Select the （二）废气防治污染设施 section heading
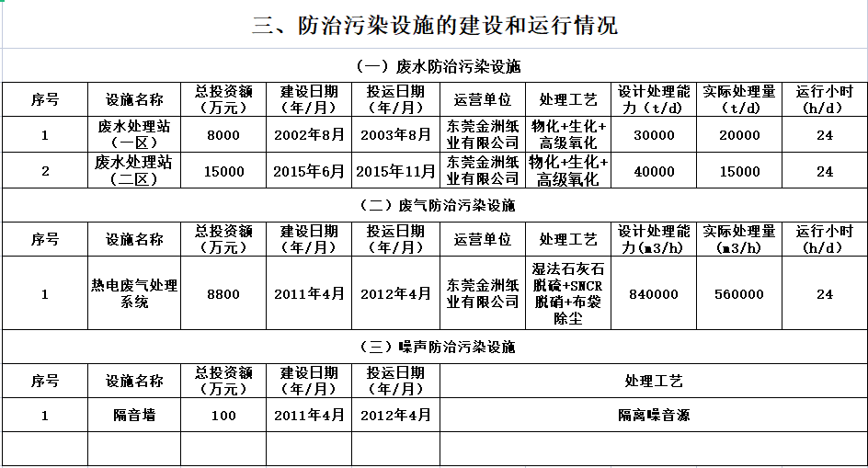 point(434,205)
